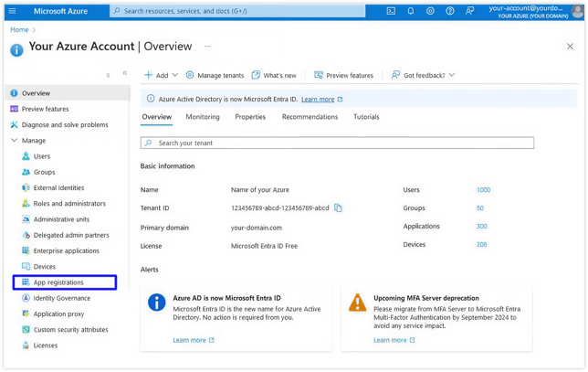This screenshot has height=372, width=588.
Task: Click the Licenses icon in sidebar
Action: click(26, 345)
